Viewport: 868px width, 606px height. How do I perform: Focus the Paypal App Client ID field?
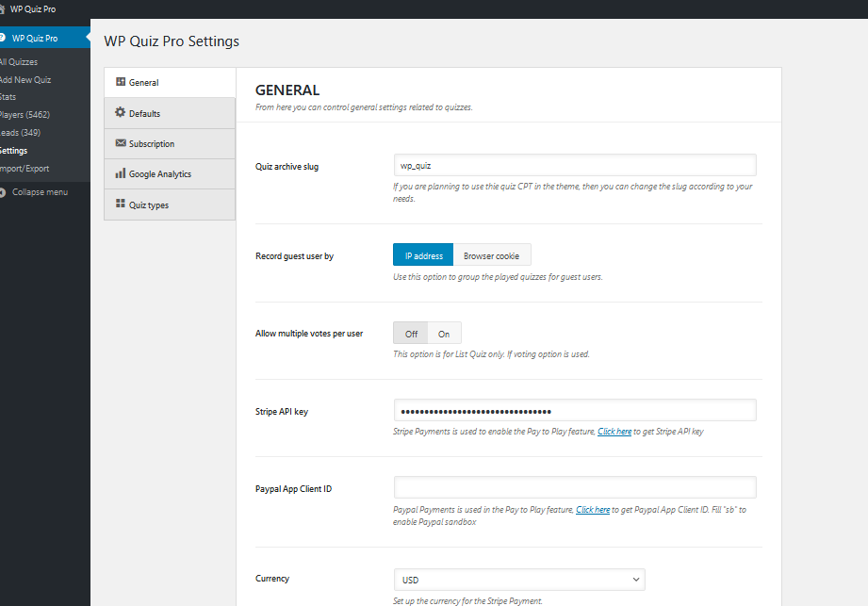coord(575,487)
